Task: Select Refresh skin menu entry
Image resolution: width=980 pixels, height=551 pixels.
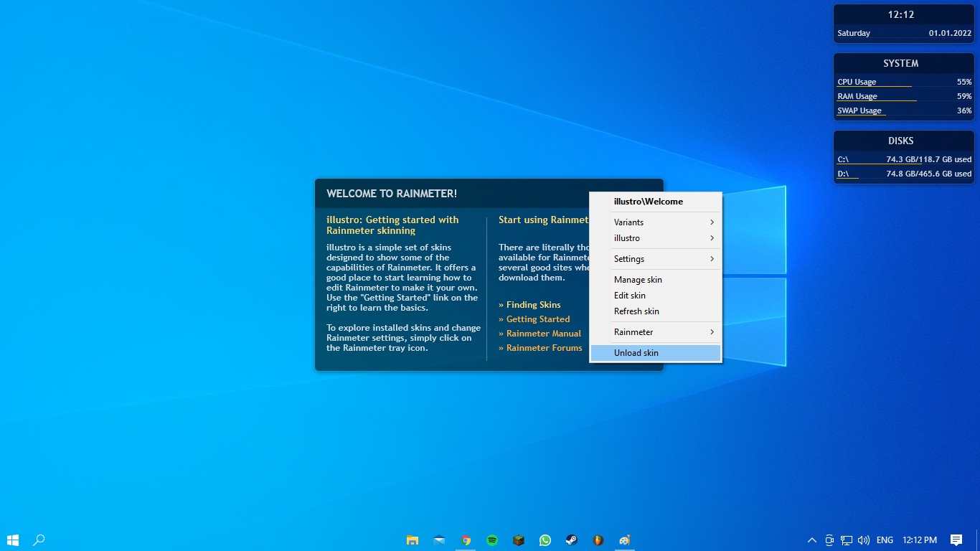Action: tap(656, 311)
